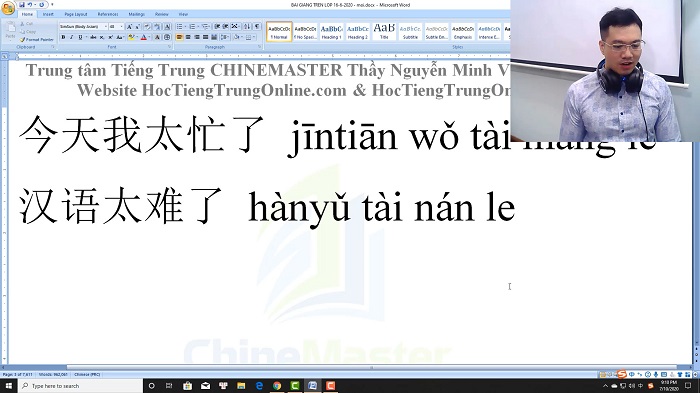Click Cut in Clipboard group
The width and height of the screenshot is (700, 393).
coord(26,24)
